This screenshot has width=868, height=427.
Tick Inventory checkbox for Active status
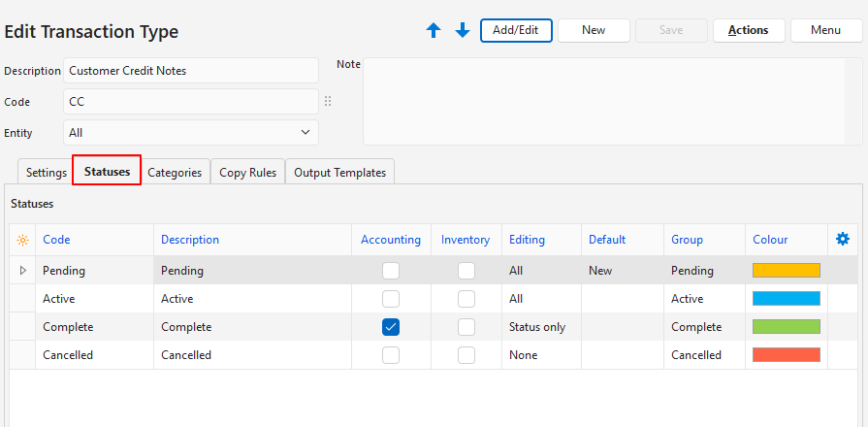466,299
